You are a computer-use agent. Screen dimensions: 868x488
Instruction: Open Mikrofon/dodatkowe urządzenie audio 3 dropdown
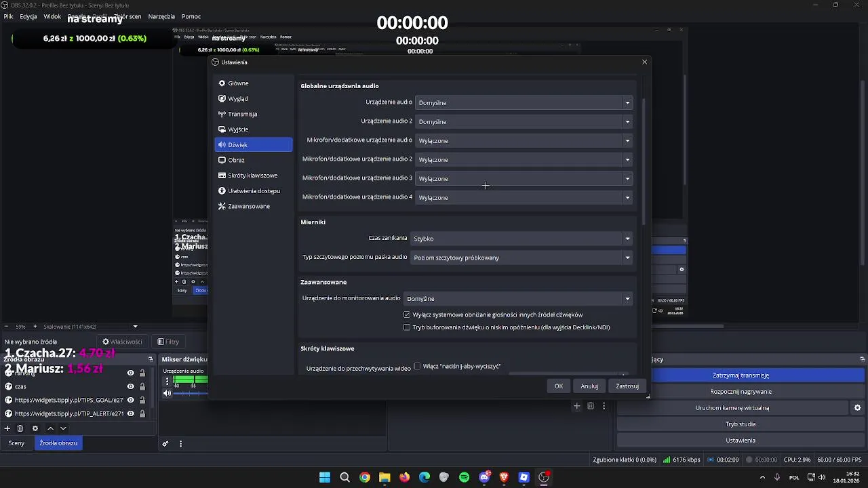point(524,178)
